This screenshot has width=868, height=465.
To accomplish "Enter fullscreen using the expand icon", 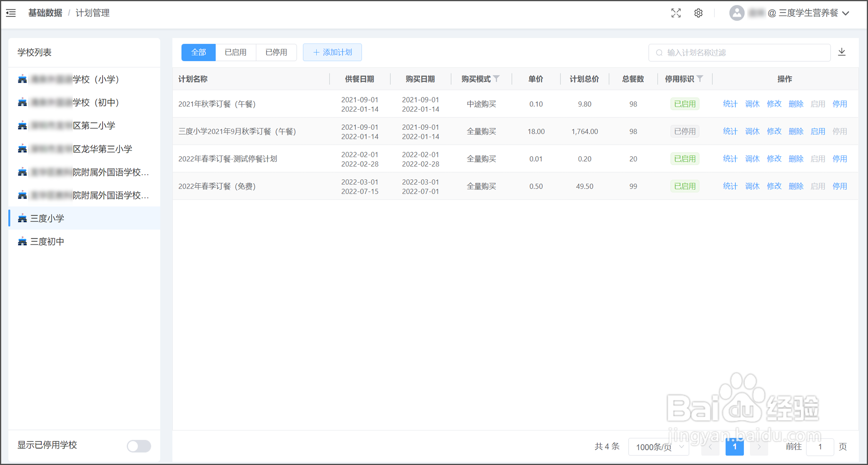I will 676,13.
